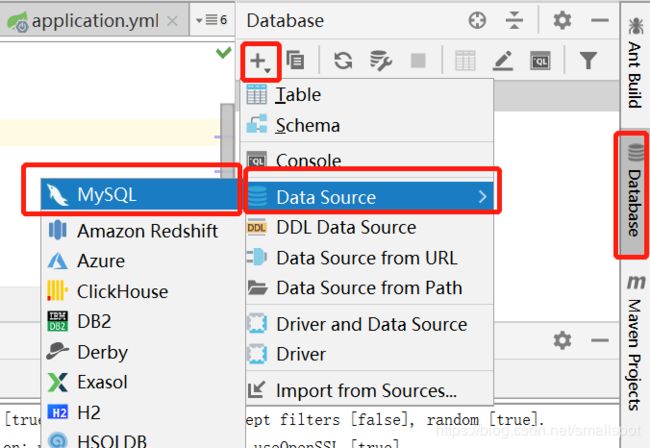
Task: Click the Collapse All icon in Database header
Action: tap(514, 20)
